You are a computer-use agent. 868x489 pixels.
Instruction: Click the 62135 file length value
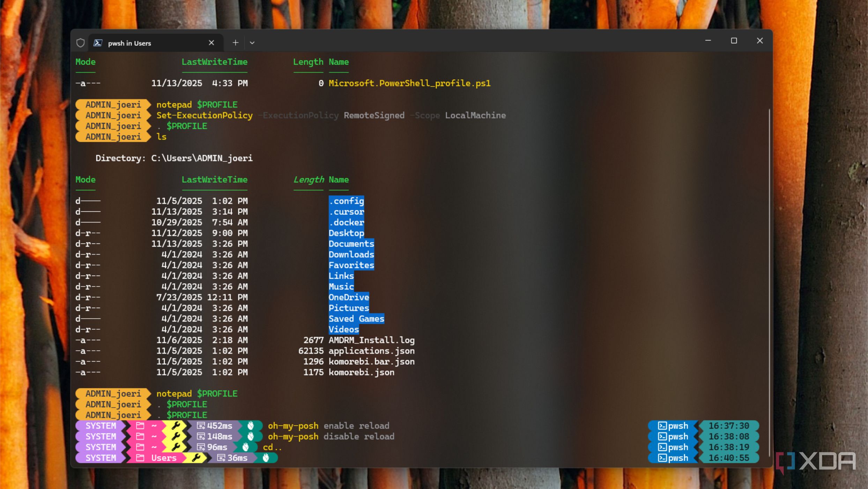[311, 351]
